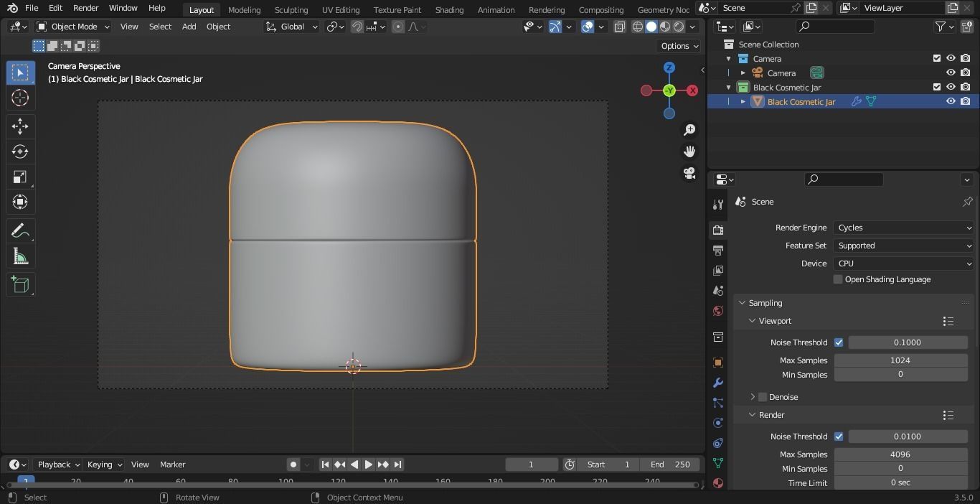Open the Output properties tab
Viewport: 980px width, 504px height.
[718, 250]
